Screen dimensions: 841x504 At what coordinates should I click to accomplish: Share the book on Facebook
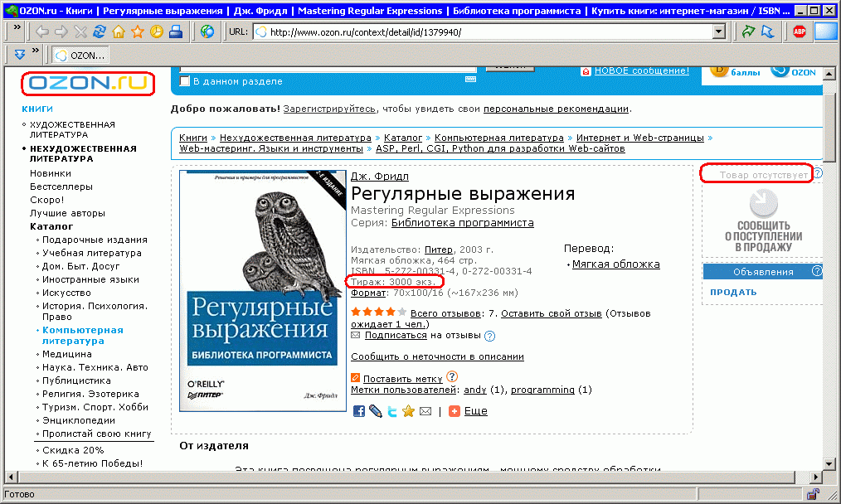[359, 411]
